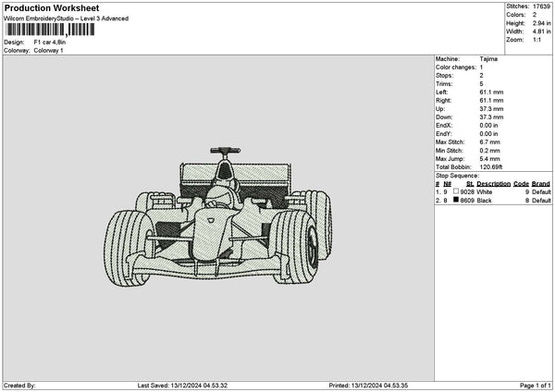Click the Brand column header
The image size is (555, 392).
tap(541, 183)
